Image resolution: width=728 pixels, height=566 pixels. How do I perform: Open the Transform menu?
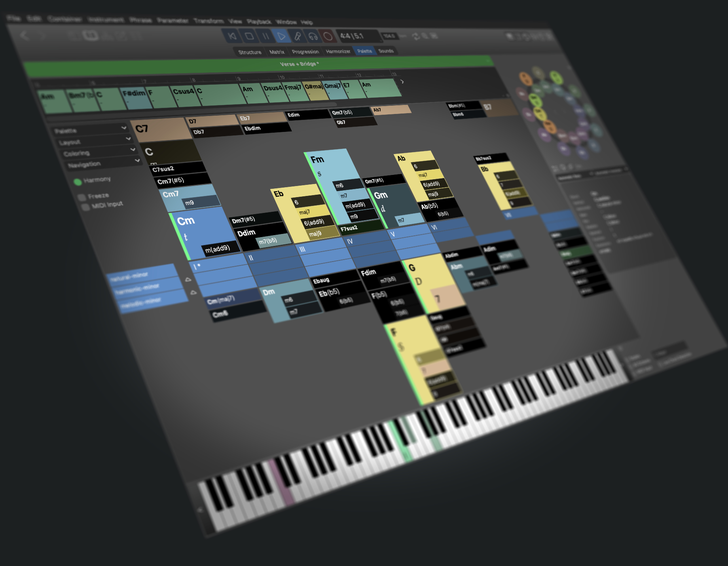click(x=209, y=21)
